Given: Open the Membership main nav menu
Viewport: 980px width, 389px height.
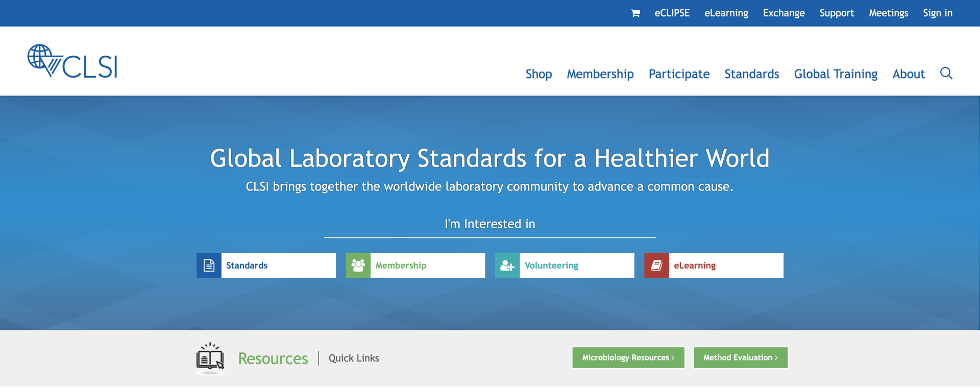Looking at the screenshot, I should pyautogui.click(x=600, y=74).
